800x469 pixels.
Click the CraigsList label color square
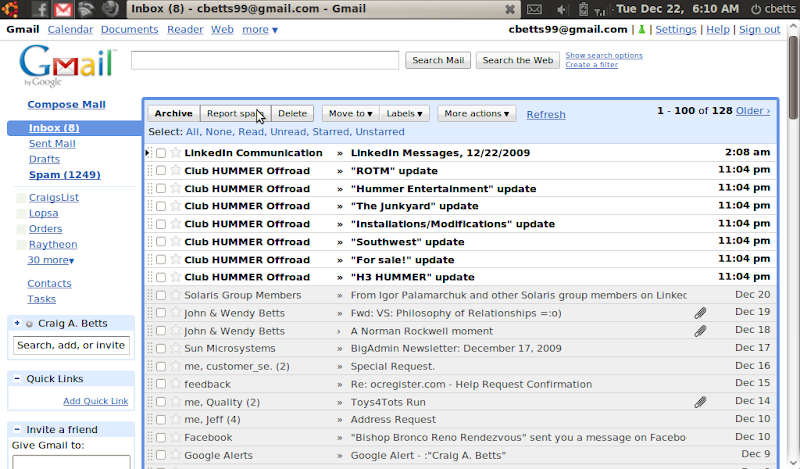pos(21,198)
